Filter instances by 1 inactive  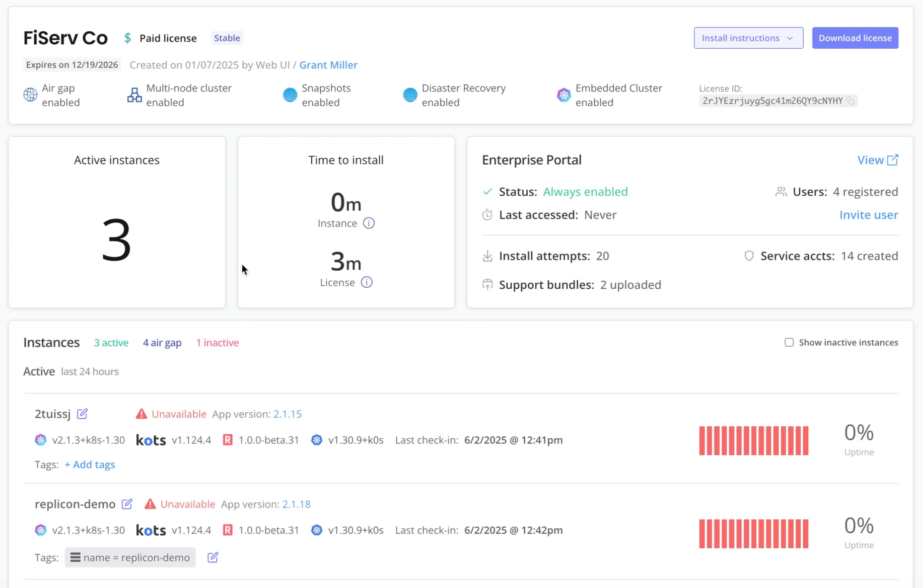tap(217, 343)
